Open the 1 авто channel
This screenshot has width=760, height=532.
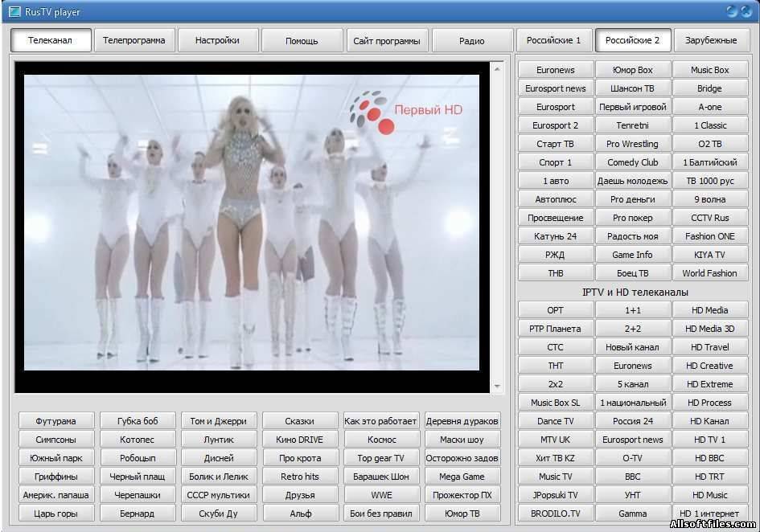pos(556,181)
